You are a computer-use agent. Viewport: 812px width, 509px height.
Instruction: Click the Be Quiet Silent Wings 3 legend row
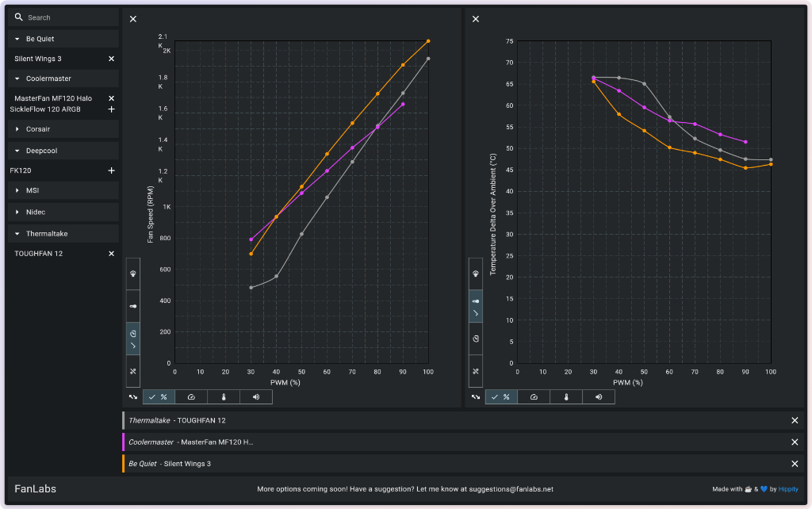(x=465, y=464)
